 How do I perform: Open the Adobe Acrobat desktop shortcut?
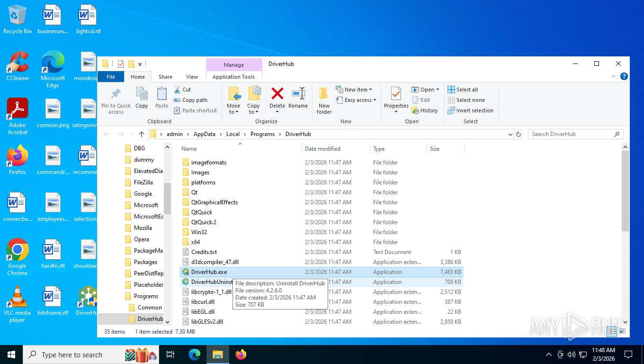click(18, 117)
